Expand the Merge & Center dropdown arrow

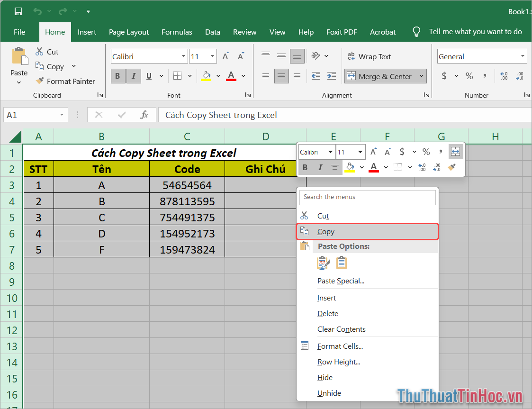421,76
